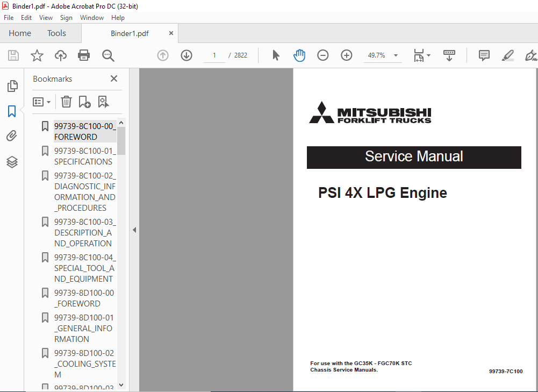
Task: Click the 49.7% zoom value field
Action: pos(377,55)
